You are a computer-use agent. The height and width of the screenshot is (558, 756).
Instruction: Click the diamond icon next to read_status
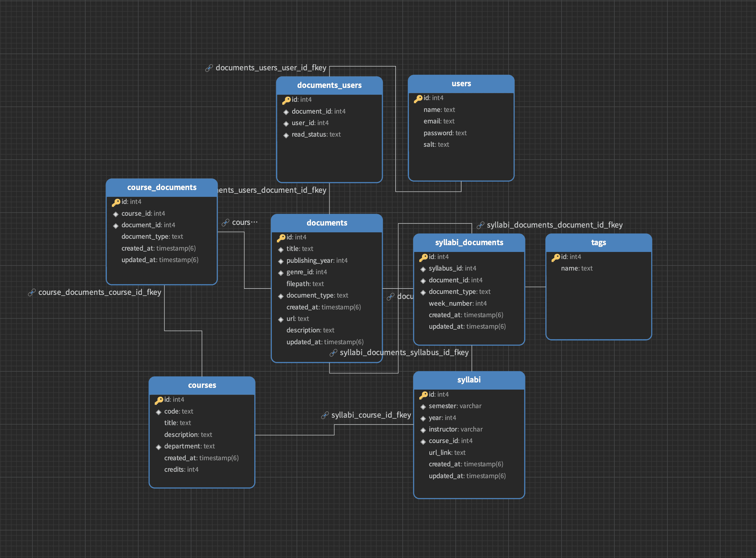coord(286,135)
